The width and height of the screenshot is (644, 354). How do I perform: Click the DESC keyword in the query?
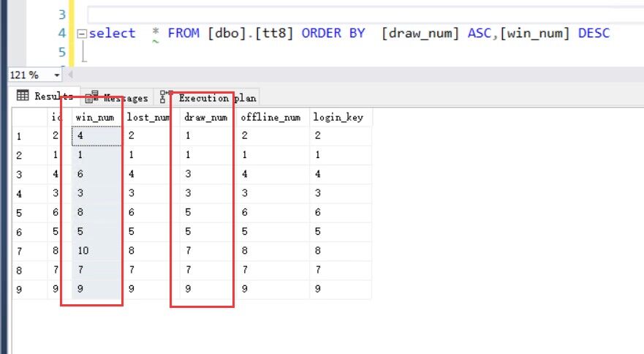tap(593, 34)
